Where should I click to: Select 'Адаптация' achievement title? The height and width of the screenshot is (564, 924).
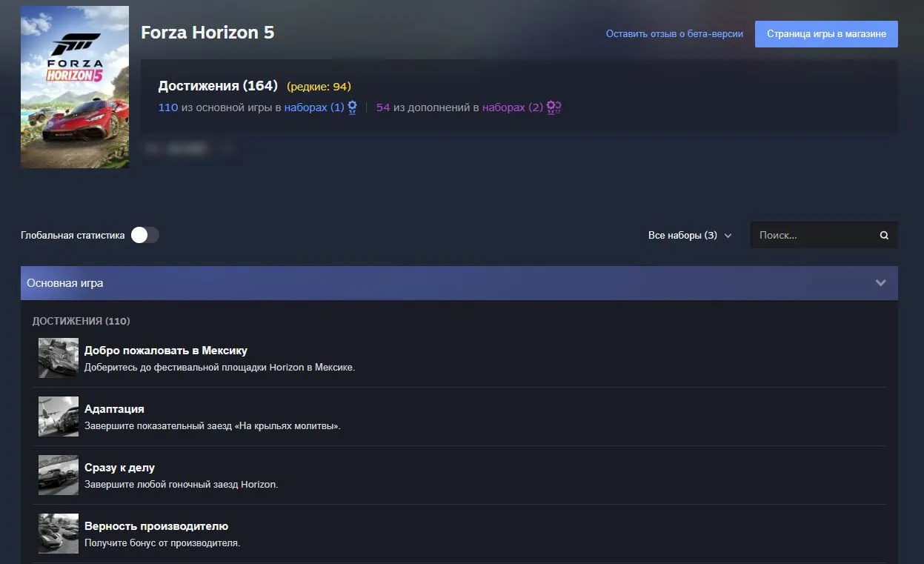(114, 409)
